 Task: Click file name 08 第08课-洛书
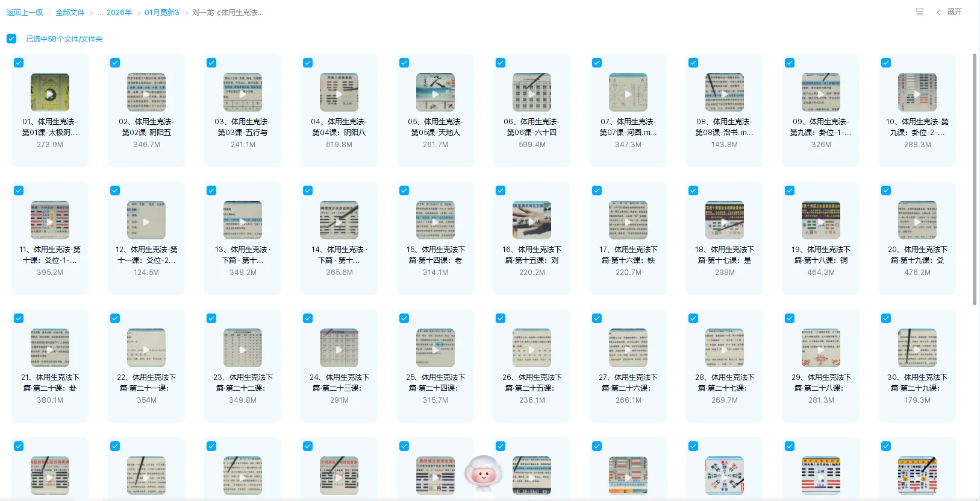725,127
